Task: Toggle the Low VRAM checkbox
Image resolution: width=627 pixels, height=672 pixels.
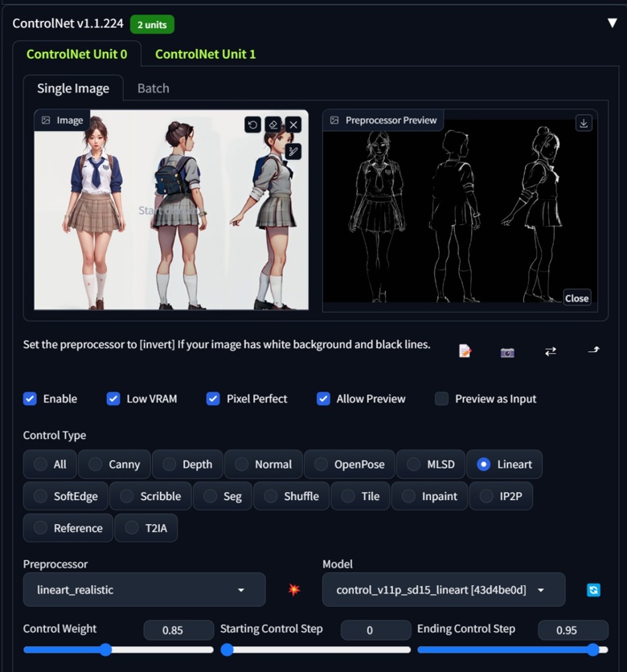Action: pos(113,399)
